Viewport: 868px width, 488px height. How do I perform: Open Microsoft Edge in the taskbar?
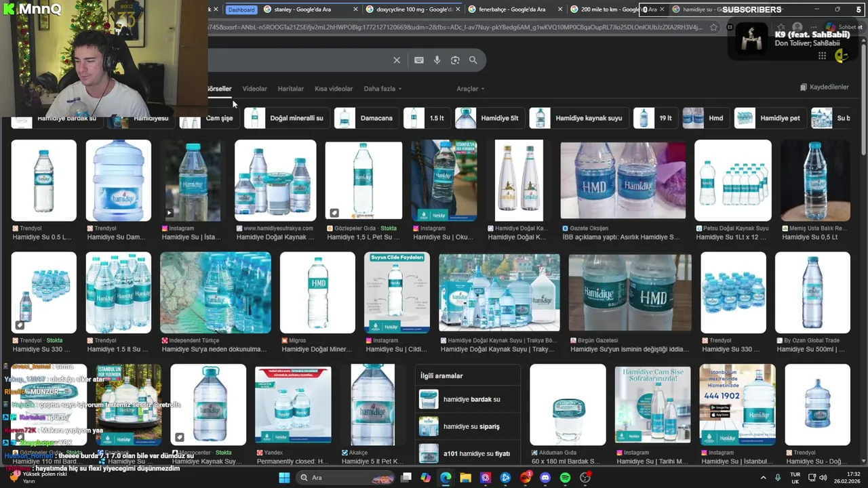(x=446, y=478)
